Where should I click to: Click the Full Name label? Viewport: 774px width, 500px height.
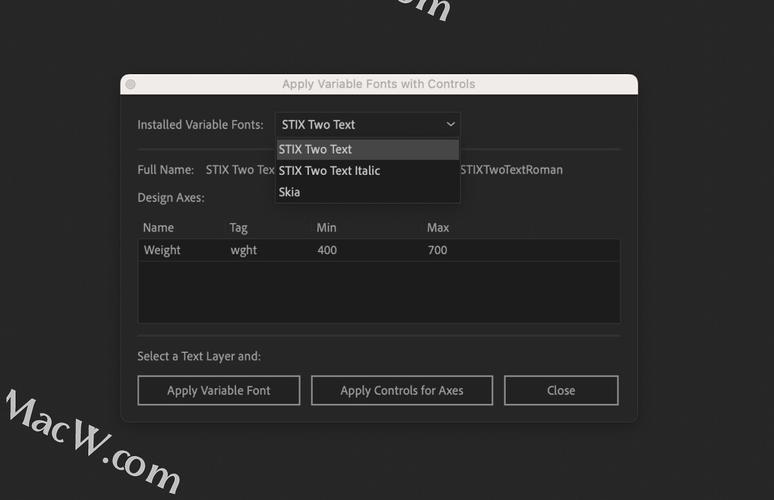[x=166, y=170]
